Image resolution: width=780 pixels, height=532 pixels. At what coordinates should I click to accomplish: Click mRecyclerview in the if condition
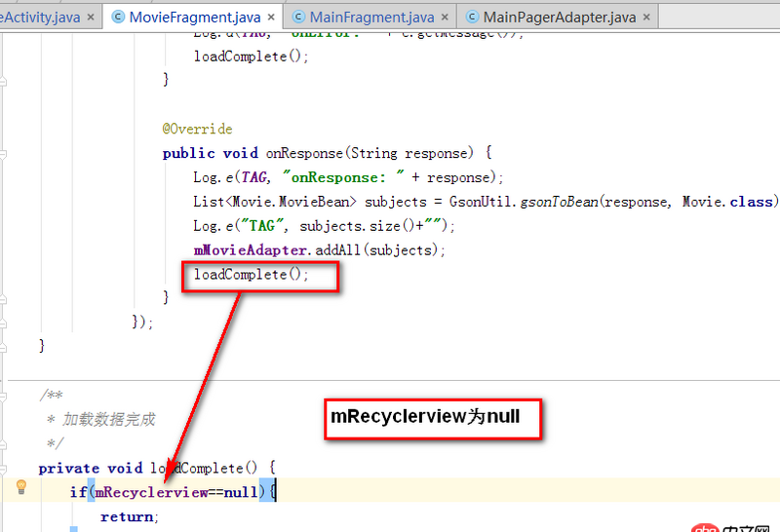[151, 492]
